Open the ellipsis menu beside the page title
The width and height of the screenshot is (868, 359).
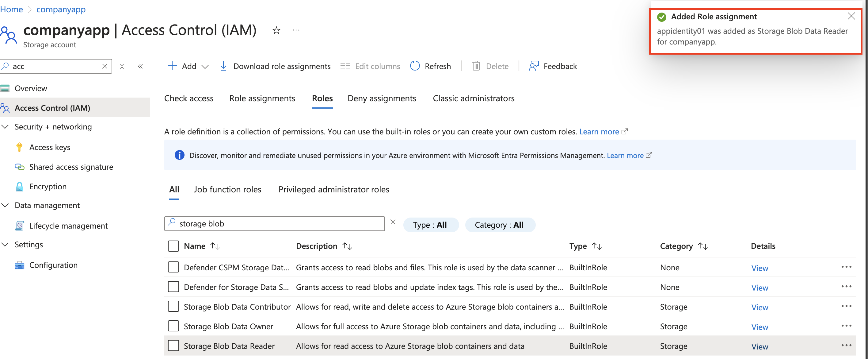tap(296, 30)
